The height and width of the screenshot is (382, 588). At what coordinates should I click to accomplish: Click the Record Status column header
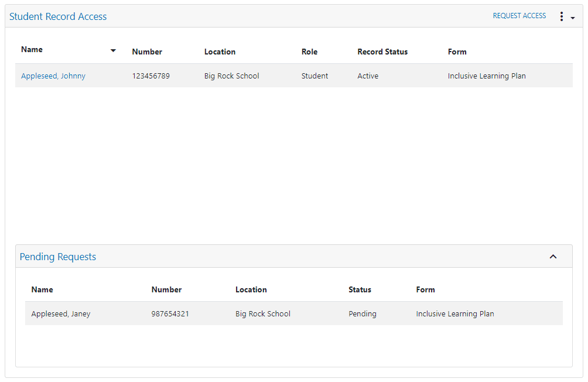point(382,52)
